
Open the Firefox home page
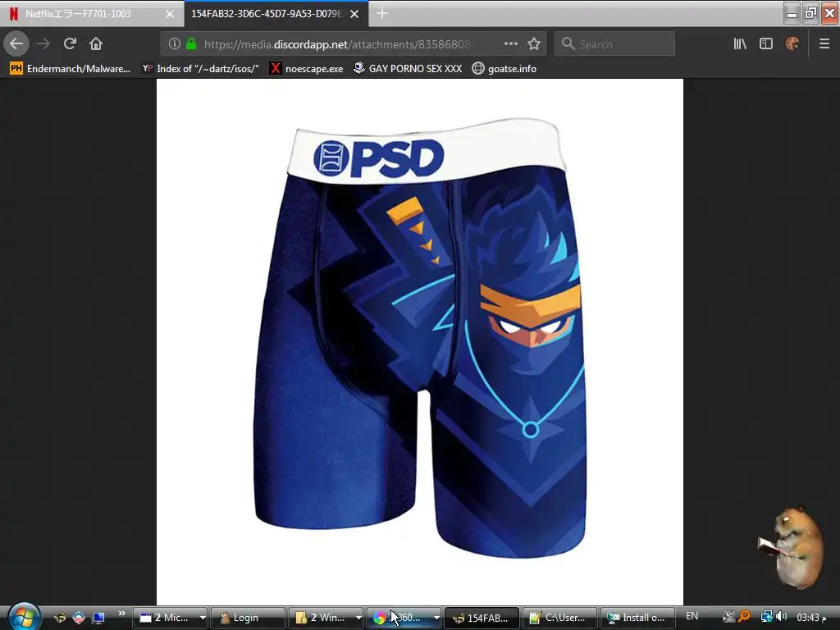click(96, 43)
